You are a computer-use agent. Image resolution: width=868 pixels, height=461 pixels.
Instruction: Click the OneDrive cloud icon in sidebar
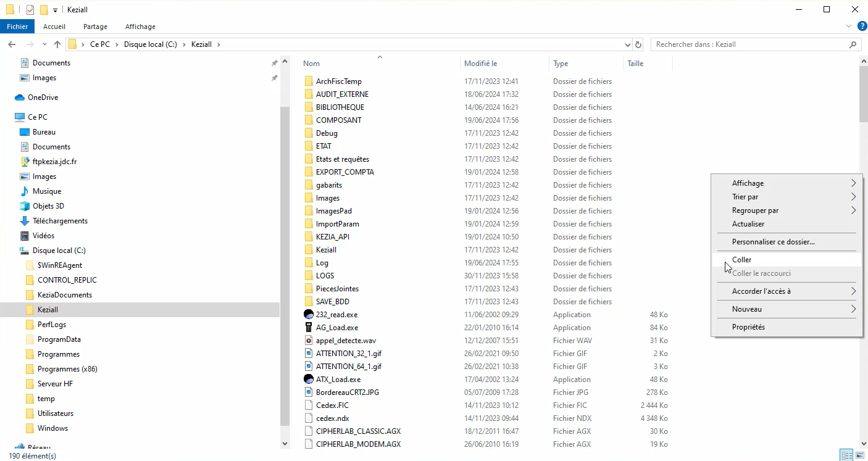[x=20, y=98]
